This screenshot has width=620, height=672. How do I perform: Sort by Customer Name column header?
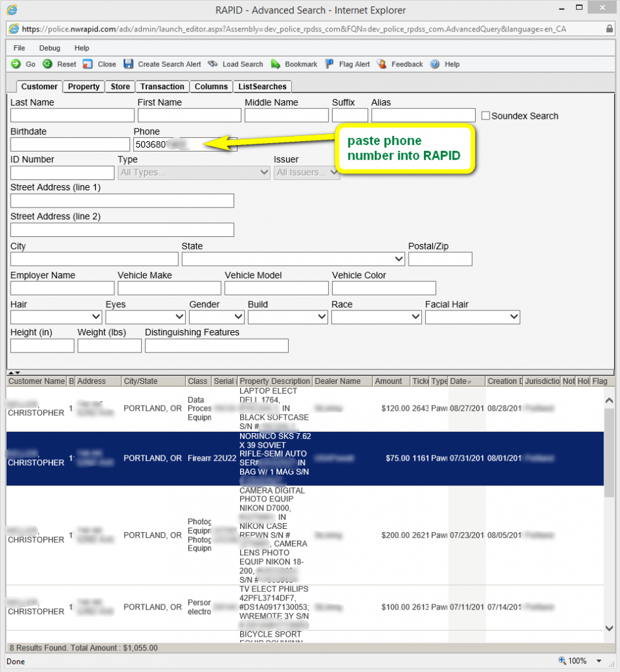[x=37, y=381]
